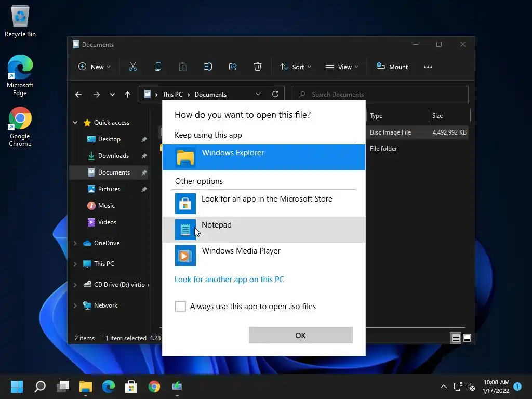532x399 pixels.
Task: Choose Notepad to open the file
Action: point(263,229)
